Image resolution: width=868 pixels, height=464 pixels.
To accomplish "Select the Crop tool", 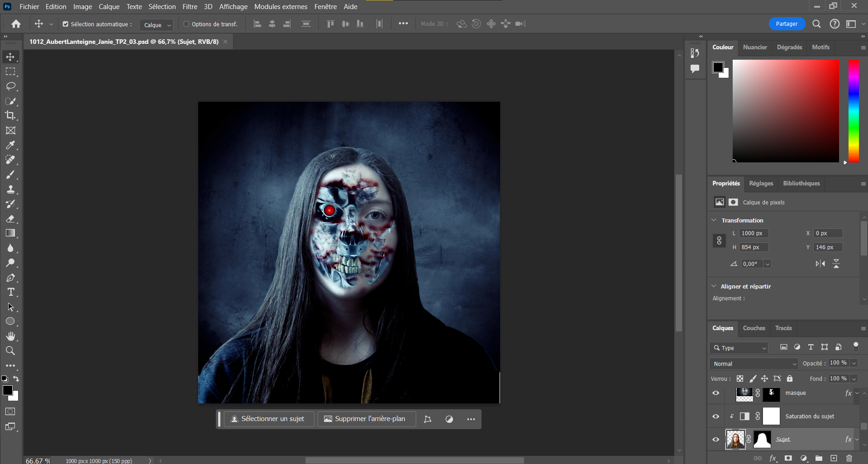I will click(x=10, y=115).
